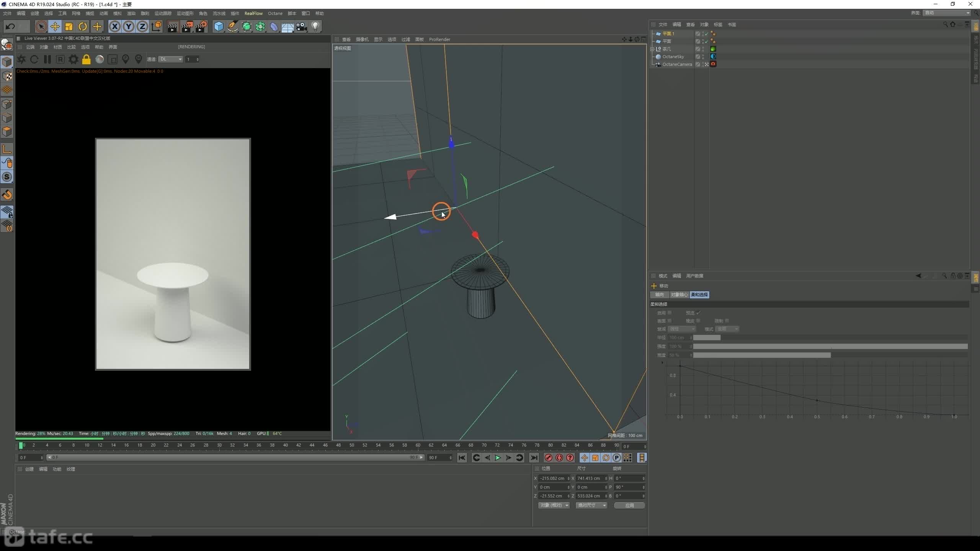The image size is (980, 551).
Task: Adjust the 半径 radius slider
Action: point(830,337)
